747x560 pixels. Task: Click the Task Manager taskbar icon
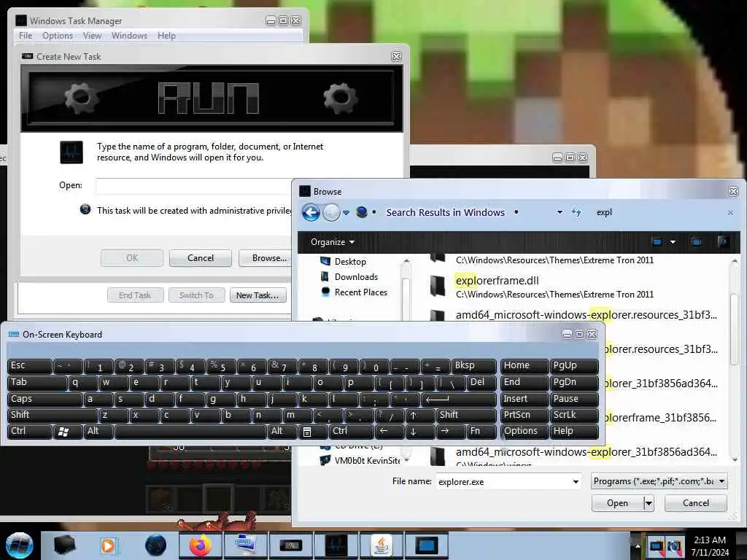click(336, 545)
